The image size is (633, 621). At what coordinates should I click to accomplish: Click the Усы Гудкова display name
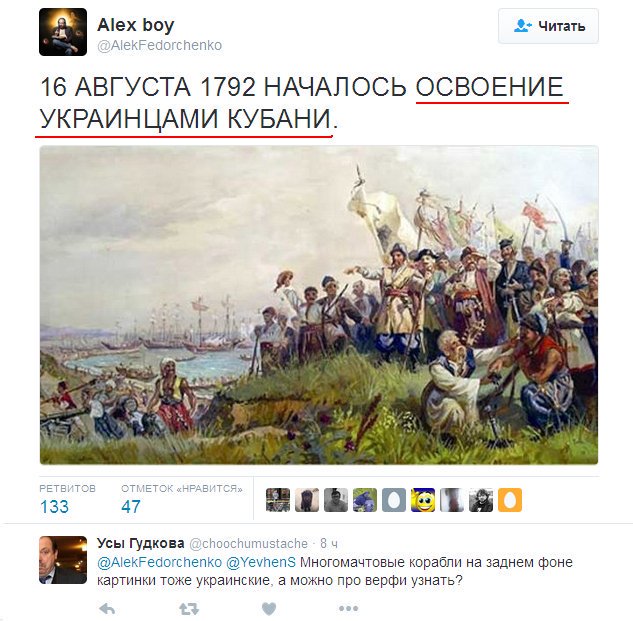click(140, 543)
